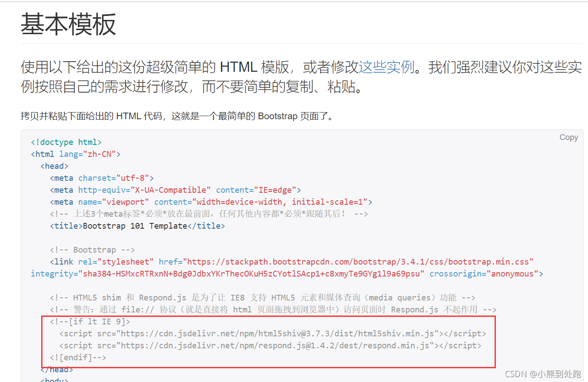Click the doctype html declaration line
This screenshot has height=382, width=588.
tap(66, 142)
